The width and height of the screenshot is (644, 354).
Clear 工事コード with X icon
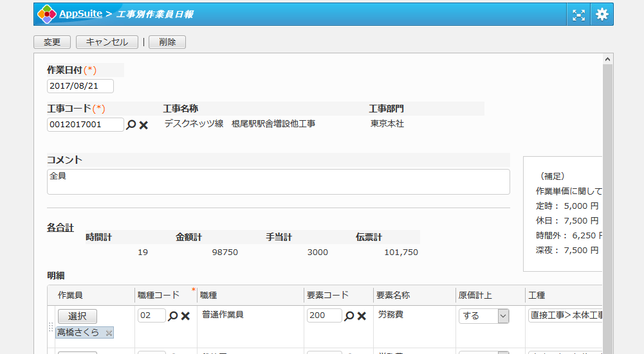click(x=143, y=125)
